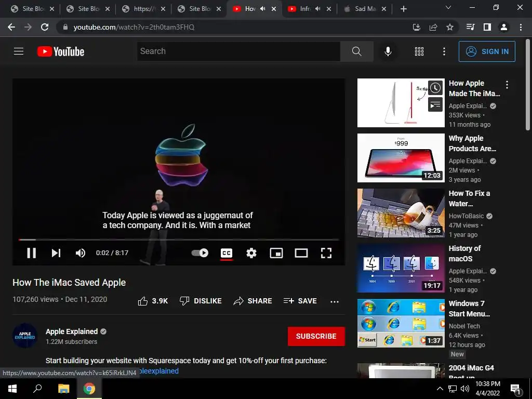Mute the video volume
This screenshot has height=399, width=532.
click(81, 253)
